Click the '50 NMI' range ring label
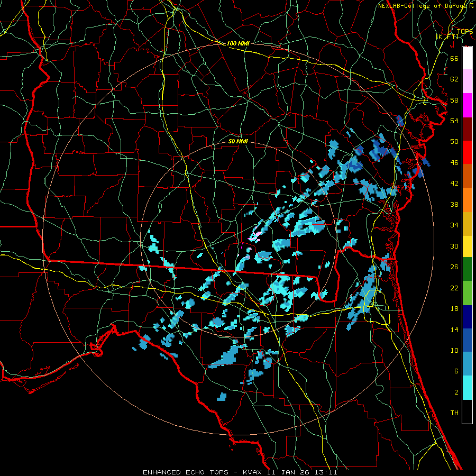The height and width of the screenshot is (476, 476). [238, 141]
